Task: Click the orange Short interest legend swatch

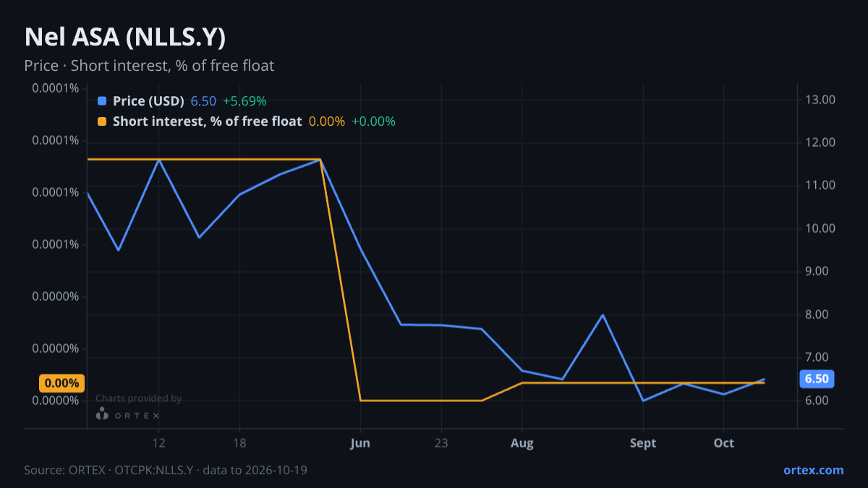Action: pos(101,121)
